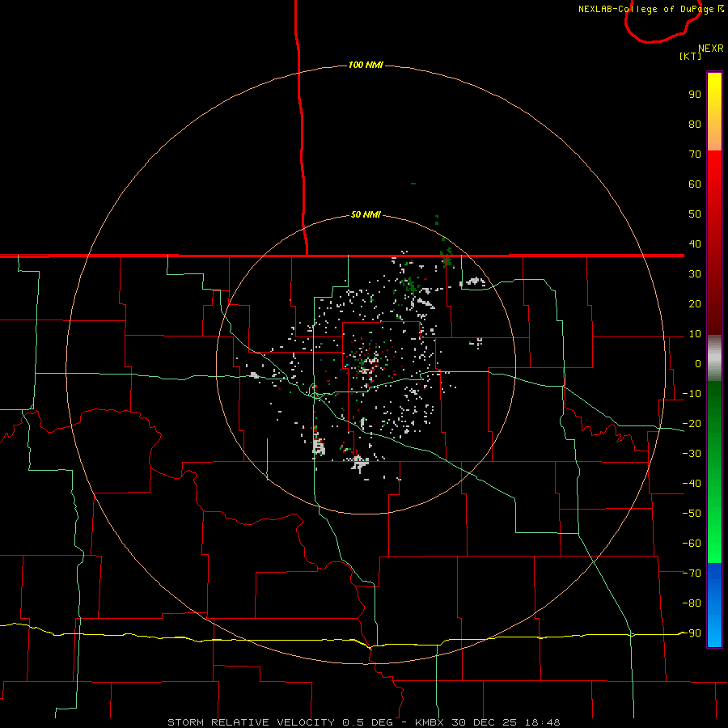
Task: Click "0.5 DEG" in the bottom caption
Action: (x=367, y=722)
